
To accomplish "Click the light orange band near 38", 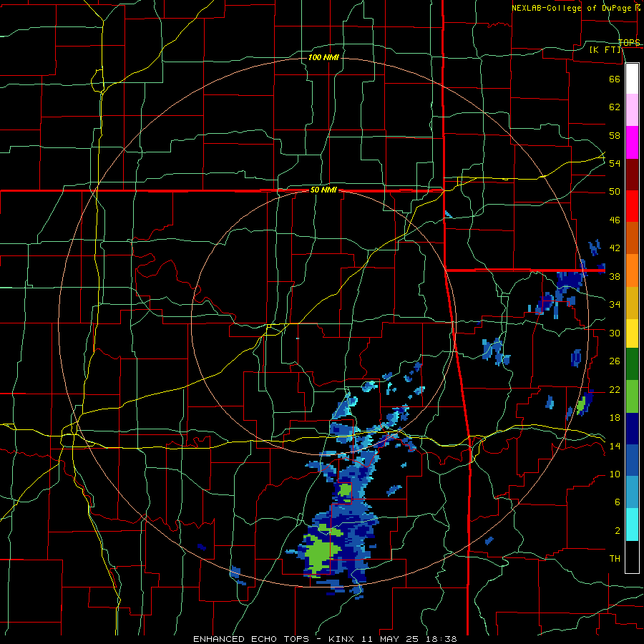I will pyautogui.click(x=632, y=270).
